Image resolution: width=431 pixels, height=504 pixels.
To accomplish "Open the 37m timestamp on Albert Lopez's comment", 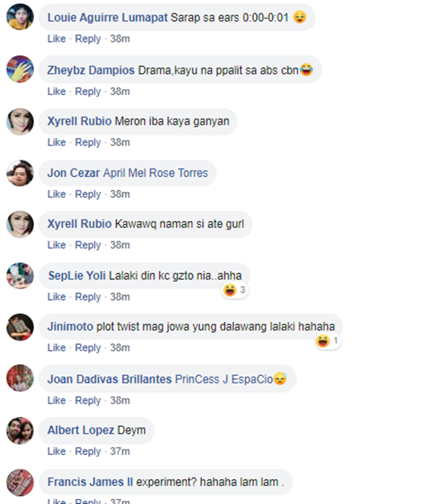I will 120,451.
